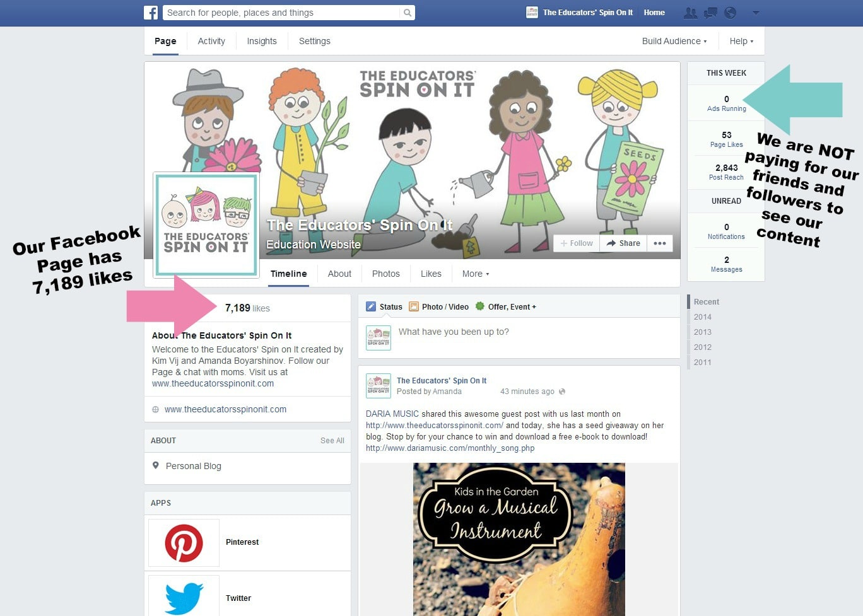Open the www.theeducatorsspinonit.com link with globe
The image size is (863, 616).
225,410
